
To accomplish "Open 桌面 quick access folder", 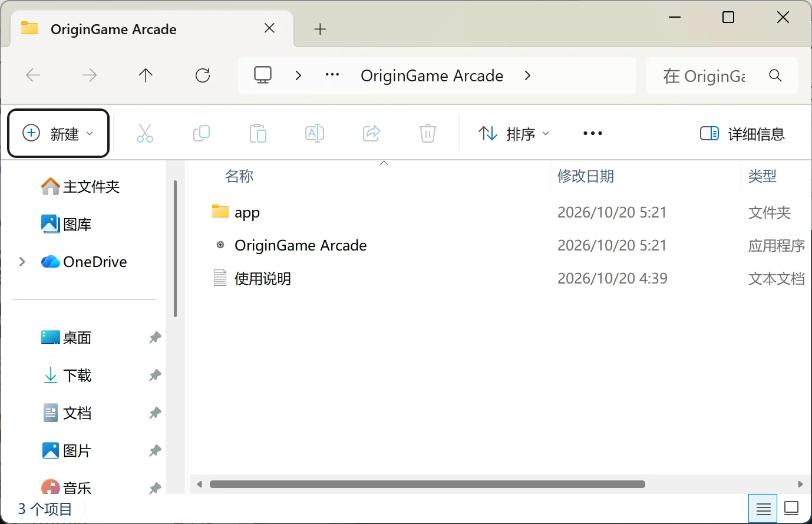I will (x=67, y=338).
